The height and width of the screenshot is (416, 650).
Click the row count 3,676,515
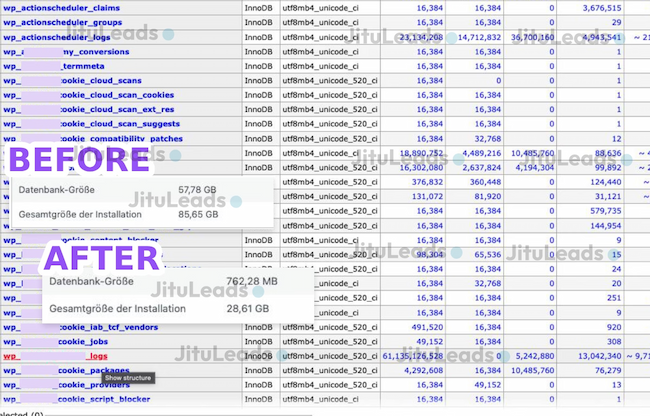click(602, 8)
